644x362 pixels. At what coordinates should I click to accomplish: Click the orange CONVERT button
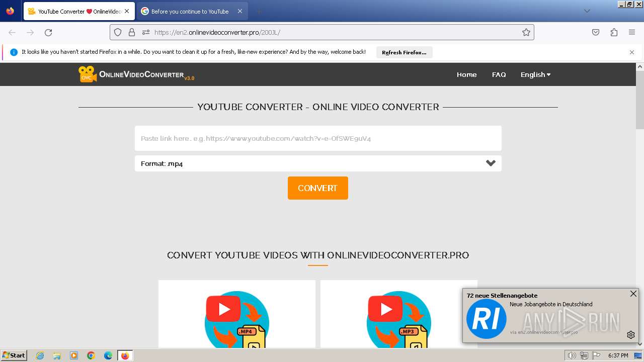pos(318,188)
